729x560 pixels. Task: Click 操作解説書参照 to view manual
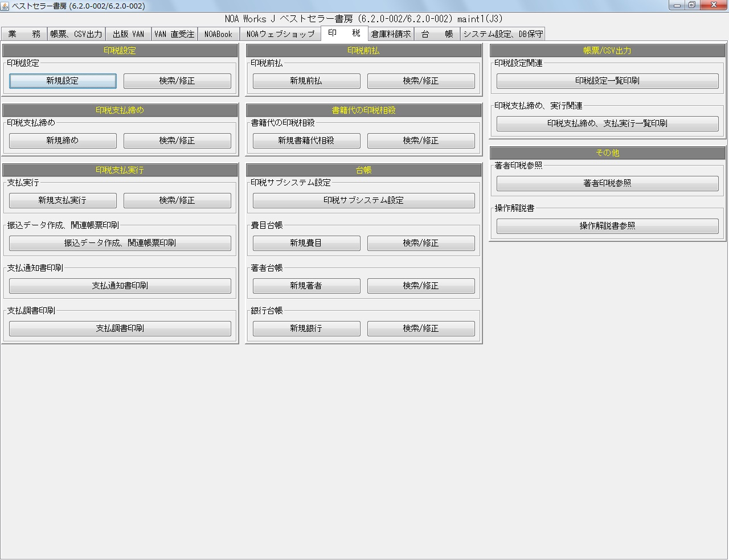pos(607,226)
